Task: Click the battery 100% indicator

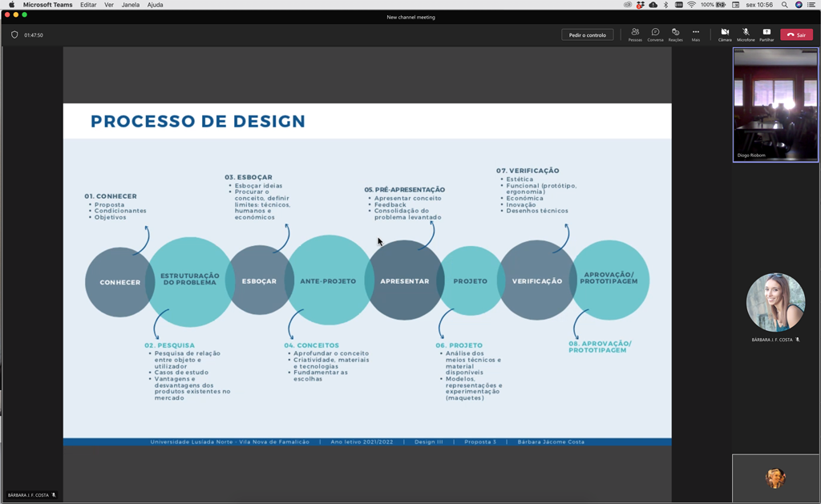Action: point(713,5)
